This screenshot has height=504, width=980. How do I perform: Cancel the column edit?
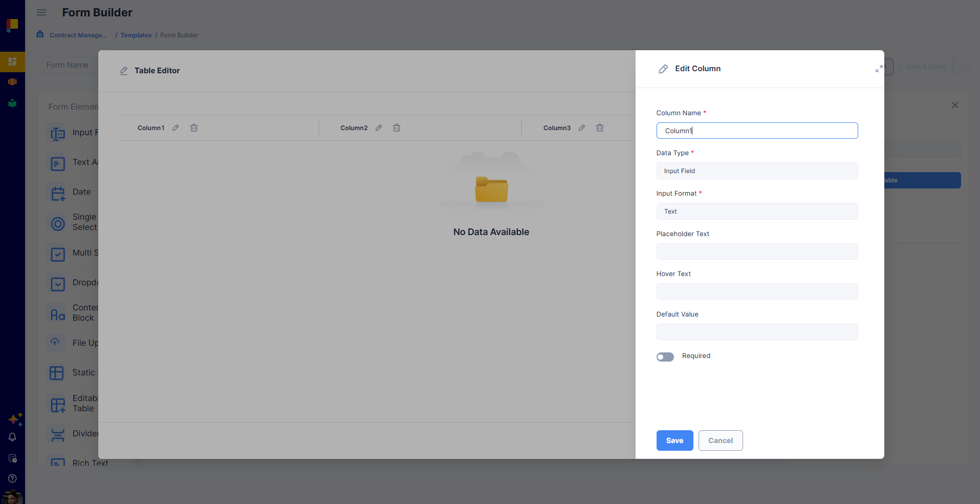pos(721,440)
